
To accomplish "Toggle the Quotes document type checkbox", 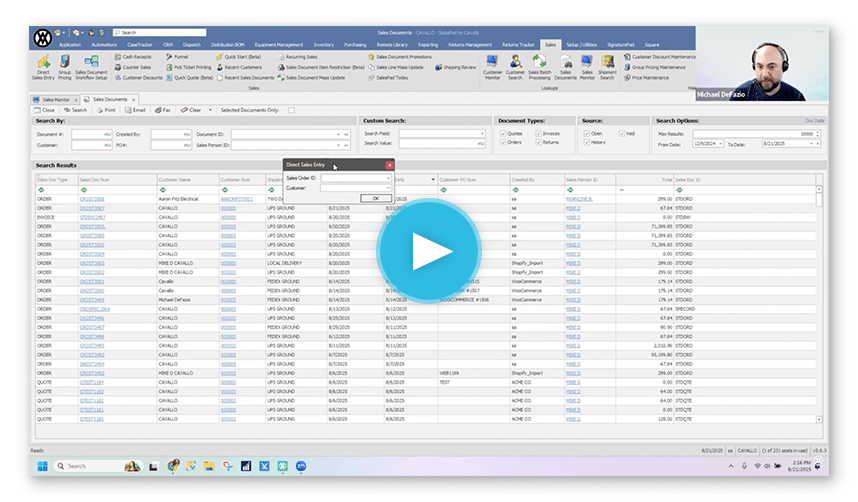I will [505, 133].
